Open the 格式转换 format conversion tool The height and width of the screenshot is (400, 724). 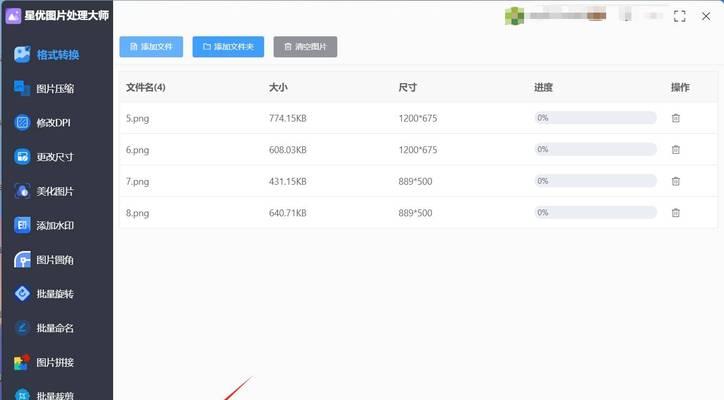click(x=58, y=55)
